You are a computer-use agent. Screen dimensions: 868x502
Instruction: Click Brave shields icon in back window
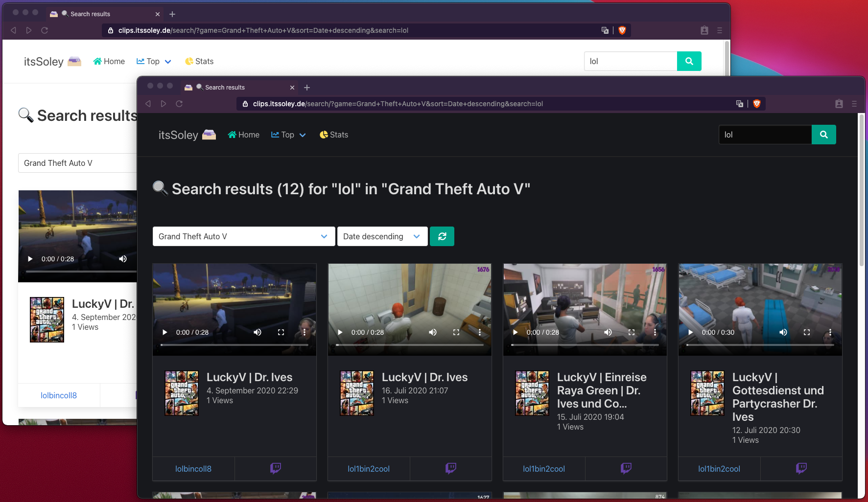click(622, 30)
